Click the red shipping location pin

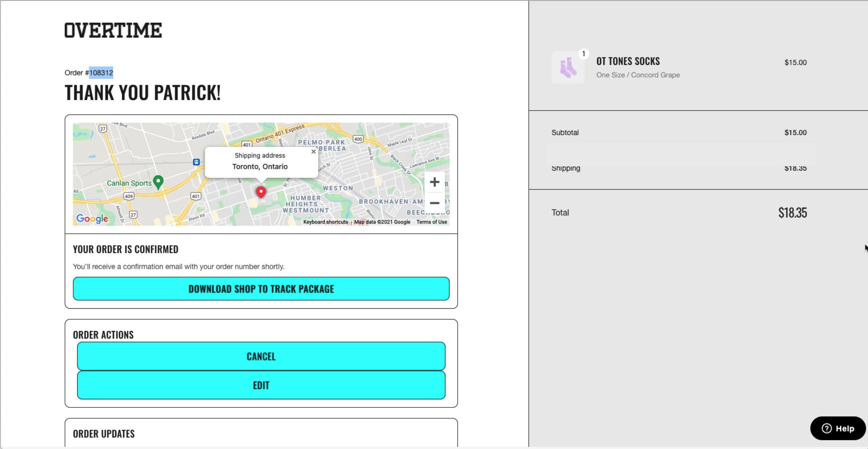click(261, 192)
